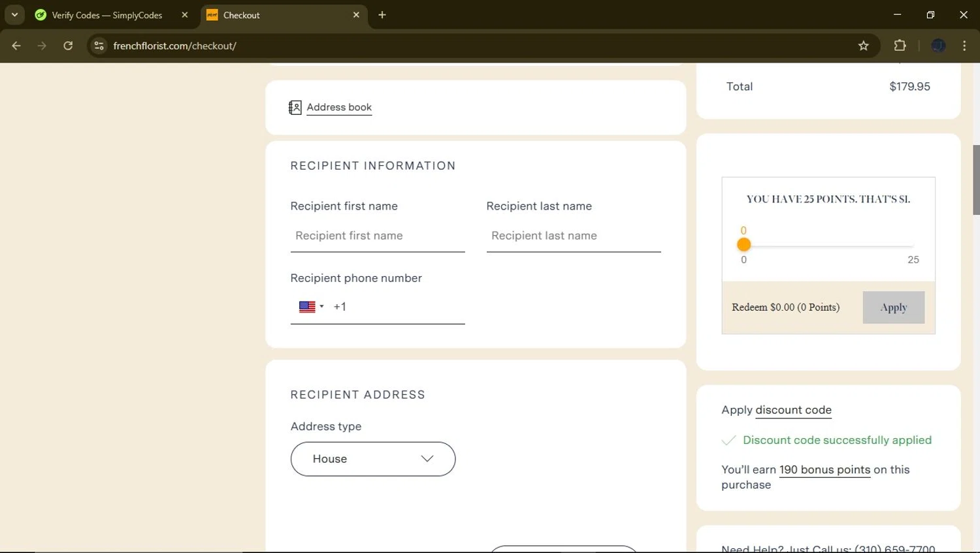Click 'Discount code successfully applied' message

point(837,440)
